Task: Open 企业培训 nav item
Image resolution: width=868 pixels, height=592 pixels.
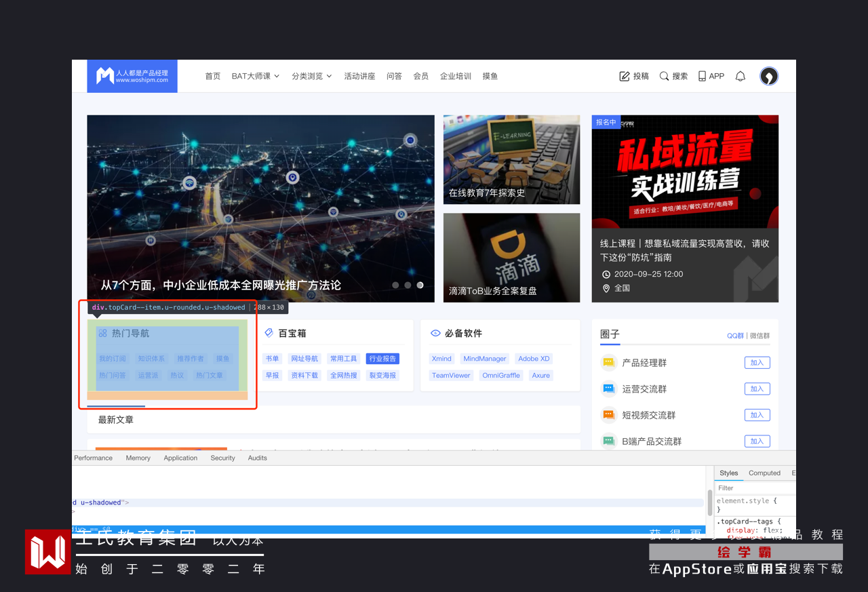Action: 456,76
